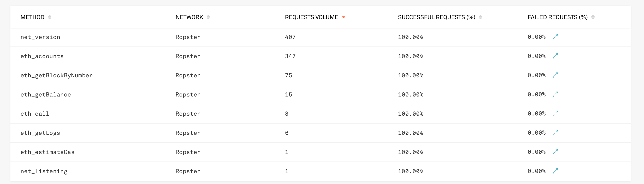Viewport: 644px width, 184px height.
Task: Open the eth_getLogs expand arrow
Action: [555, 133]
